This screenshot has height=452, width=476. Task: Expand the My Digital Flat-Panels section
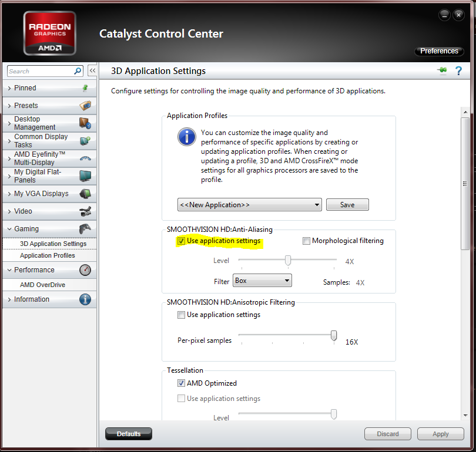(x=49, y=176)
